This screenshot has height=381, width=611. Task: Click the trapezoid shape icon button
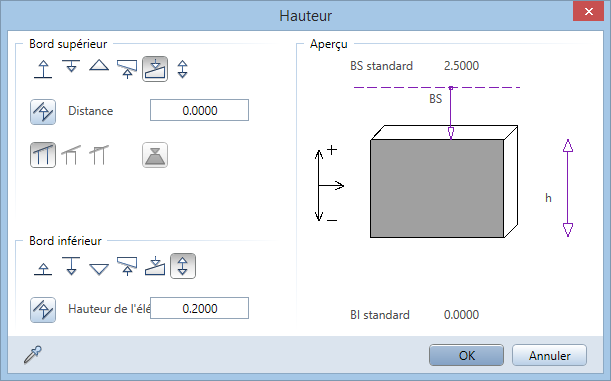155,155
